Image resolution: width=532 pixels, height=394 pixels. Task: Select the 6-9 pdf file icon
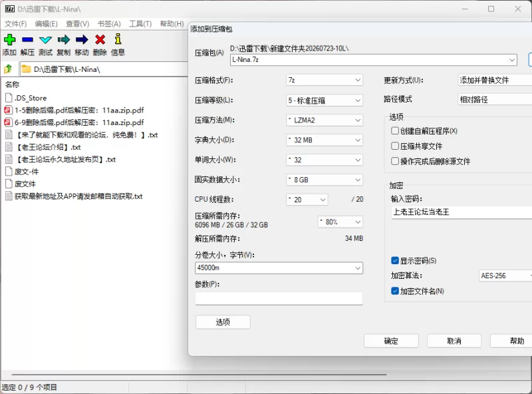[7, 122]
